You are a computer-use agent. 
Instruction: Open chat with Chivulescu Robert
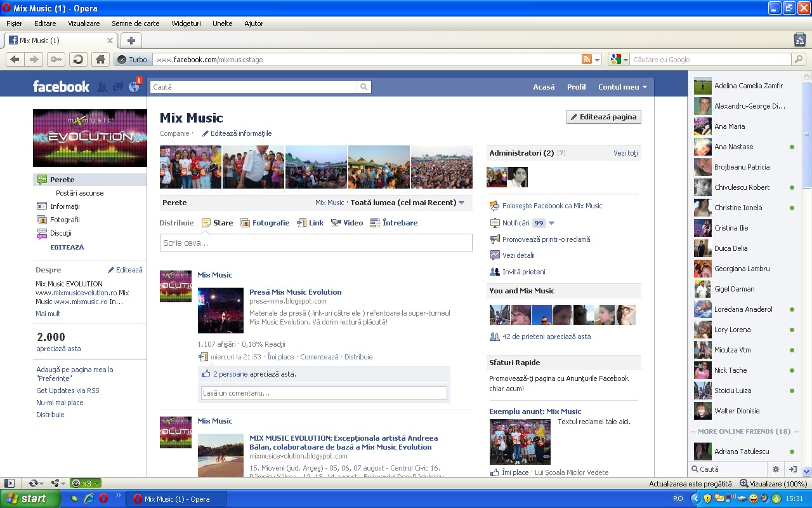coord(743,187)
